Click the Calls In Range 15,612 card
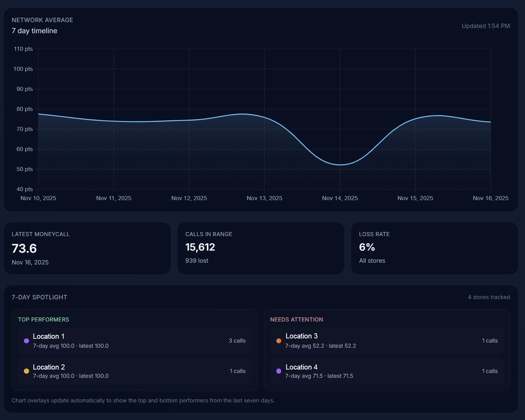The width and height of the screenshot is (525, 420). (261, 248)
